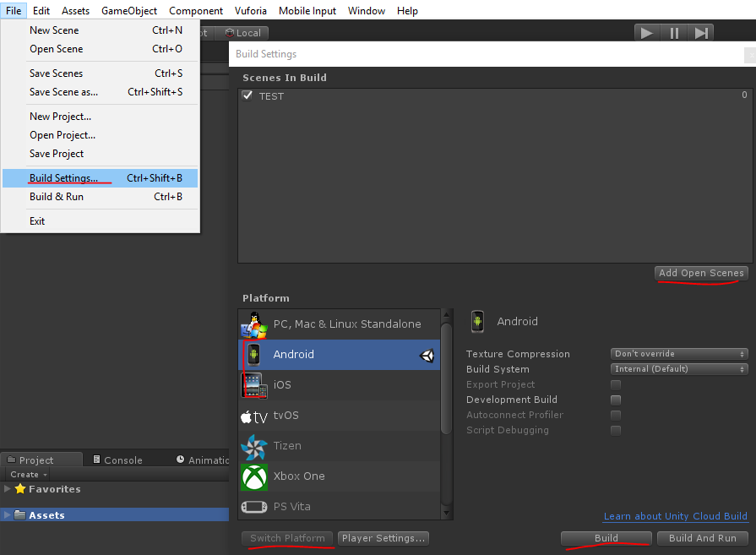This screenshot has width=756, height=555.
Task: Select the Xbox One platform icon
Action: [x=254, y=476]
